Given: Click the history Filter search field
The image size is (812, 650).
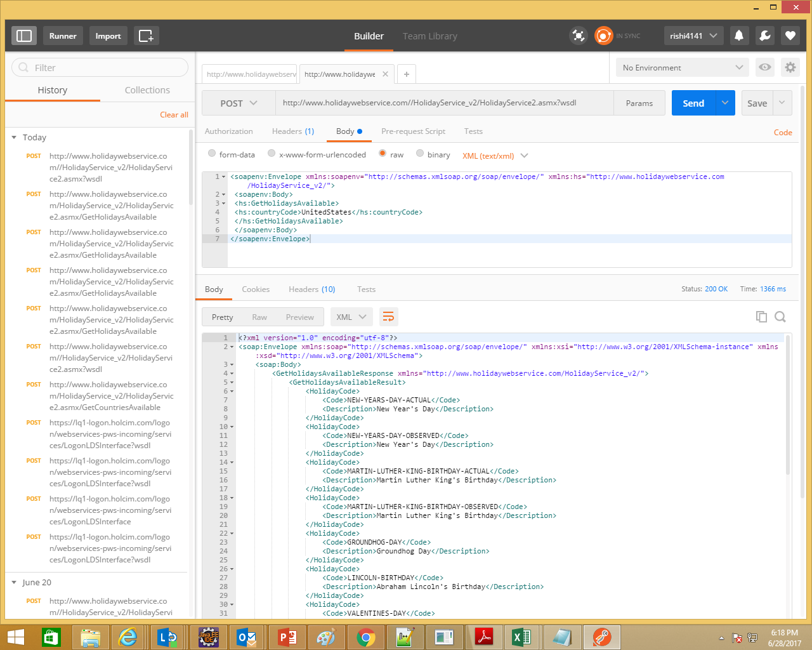Looking at the screenshot, I should point(100,67).
